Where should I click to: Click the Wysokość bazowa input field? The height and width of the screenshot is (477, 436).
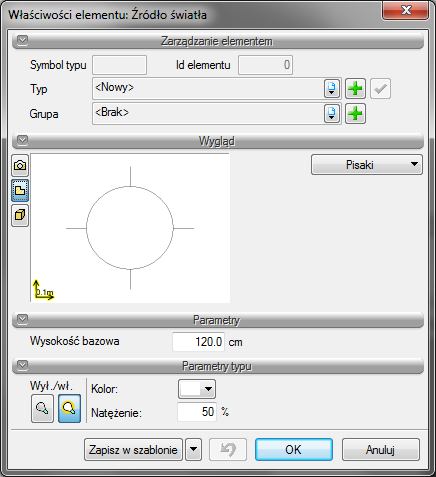tap(199, 342)
